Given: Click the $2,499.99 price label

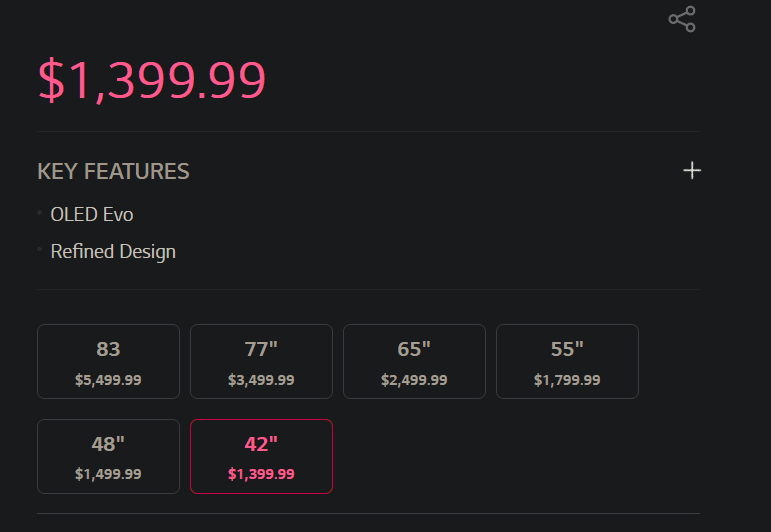Looking at the screenshot, I should pos(414,380).
